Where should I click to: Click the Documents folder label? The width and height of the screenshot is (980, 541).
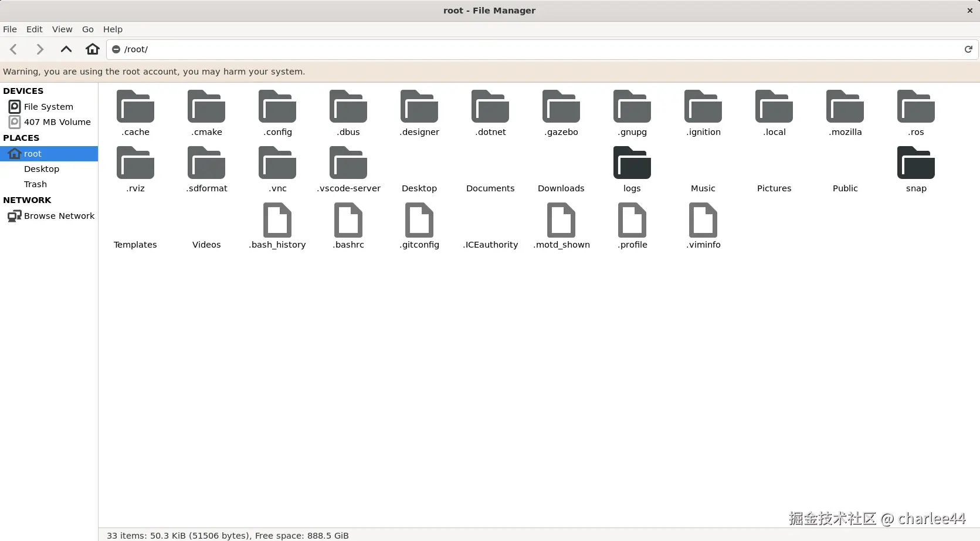pyautogui.click(x=490, y=188)
